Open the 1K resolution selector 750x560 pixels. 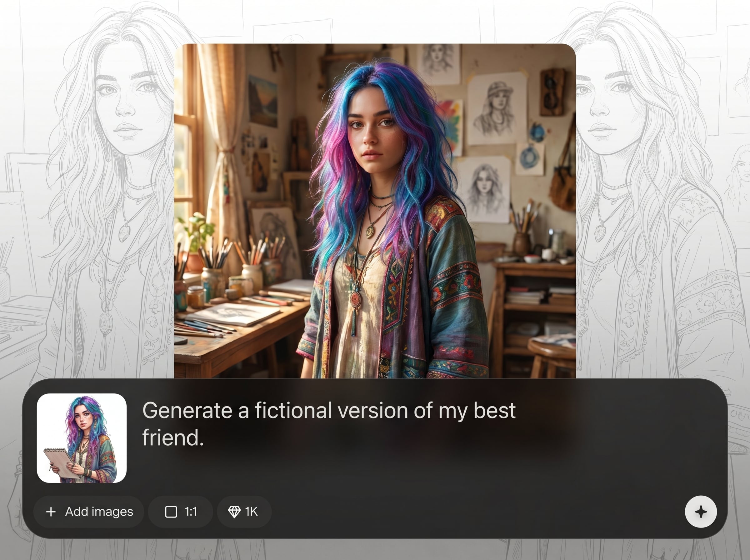pos(244,512)
